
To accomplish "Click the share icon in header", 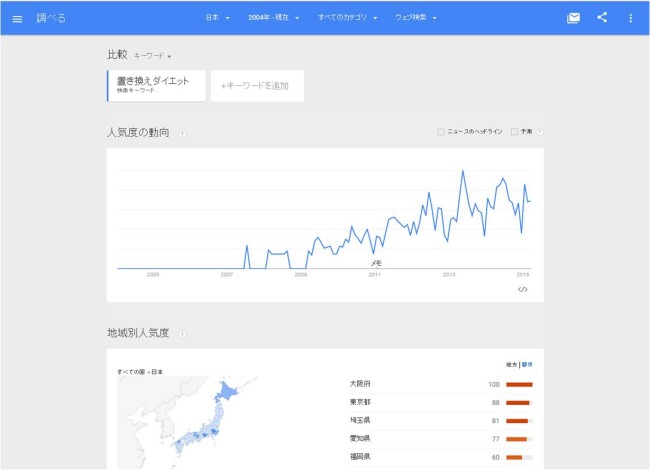I will click(x=602, y=18).
